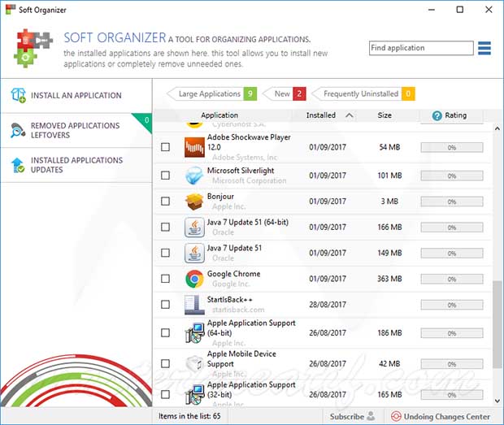The width and height of the screenshot is (504, 425).
Task: Filter by New applications tag
Action: pos(285,93)
